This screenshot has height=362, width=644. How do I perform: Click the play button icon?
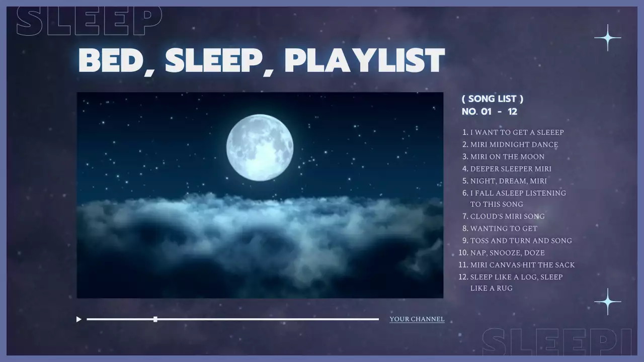pyautogui.click(x=78, y=319)
